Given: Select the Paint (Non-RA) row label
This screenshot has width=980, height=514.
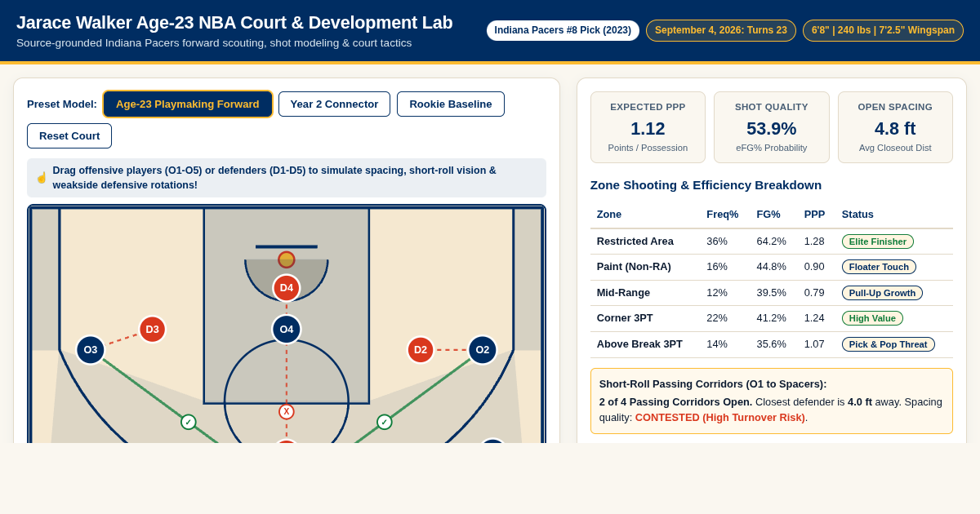Looking at the screenshot, I should click(635, 267).
